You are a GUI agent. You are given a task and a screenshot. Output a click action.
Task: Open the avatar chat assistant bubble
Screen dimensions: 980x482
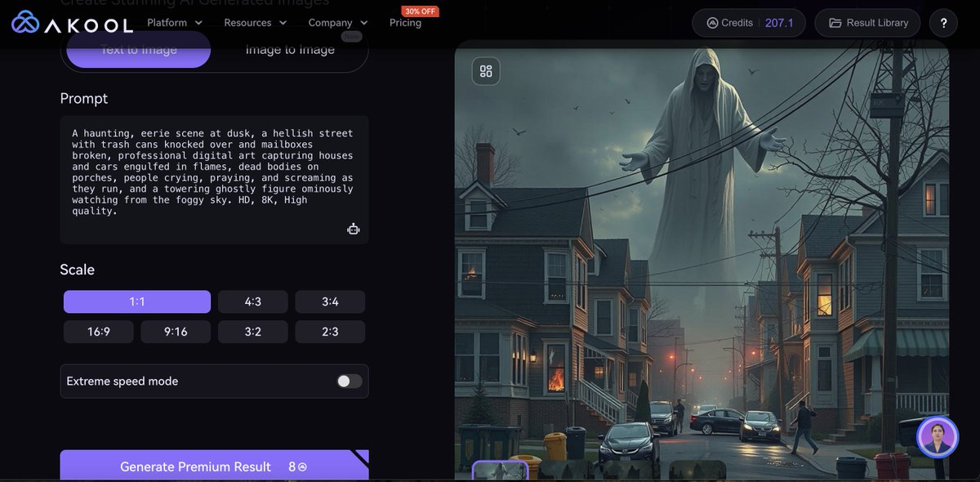[x=937, y=437]
